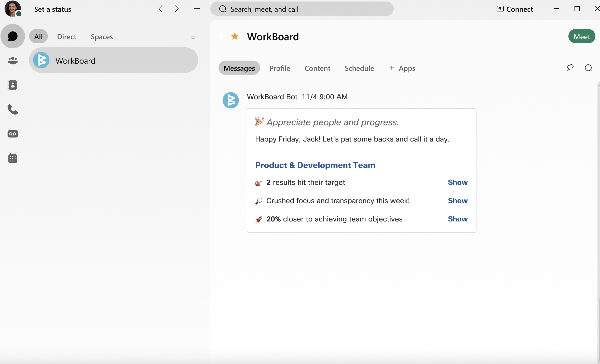This screenshot has height=364, width=600.
Task: Open space settings gear beside WorkBoard title
Action: pos(223,36)
